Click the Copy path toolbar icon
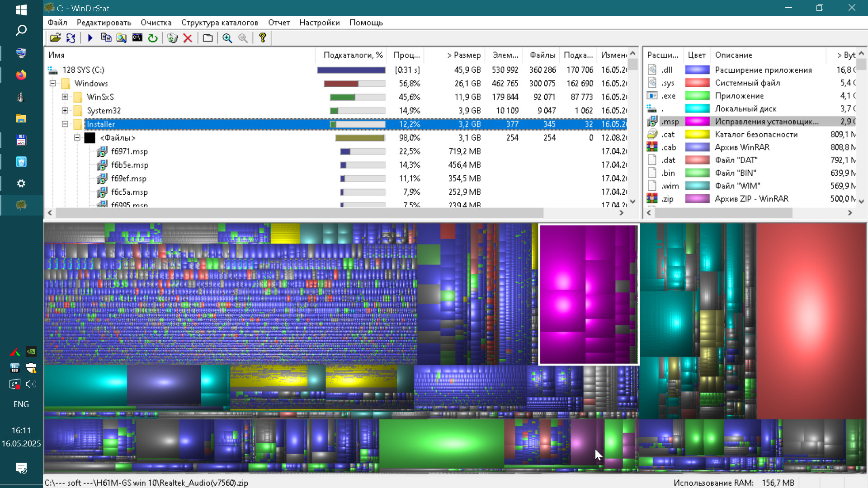Image resolution: width=868 pixels, height=488 pixels. [106, 38]
